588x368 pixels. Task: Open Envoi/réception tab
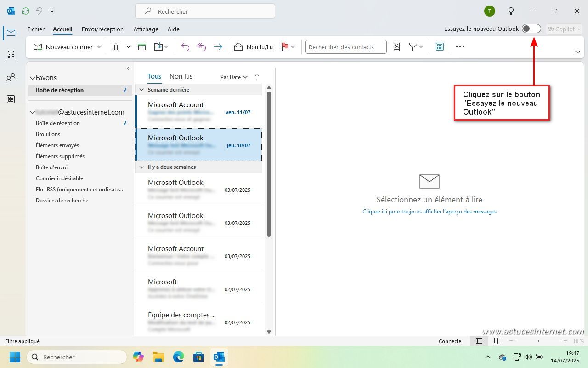pos(102,29)
